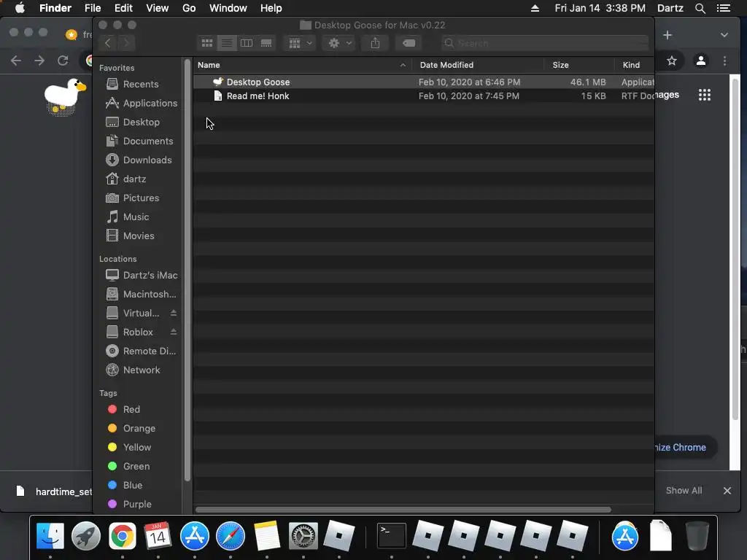Click the eject icon in menu bar
The height and width of the screenshot is (560, 747).
pyautogui.click(x=535, y=8)
